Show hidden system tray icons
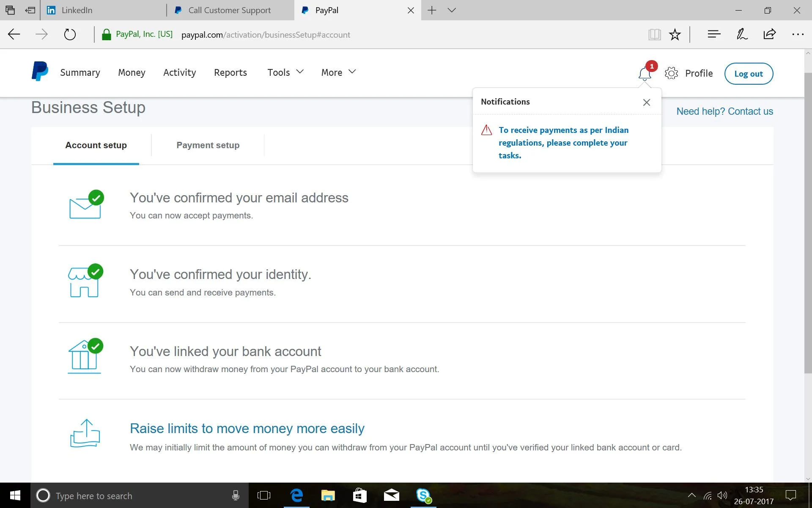 pos(692,495)
